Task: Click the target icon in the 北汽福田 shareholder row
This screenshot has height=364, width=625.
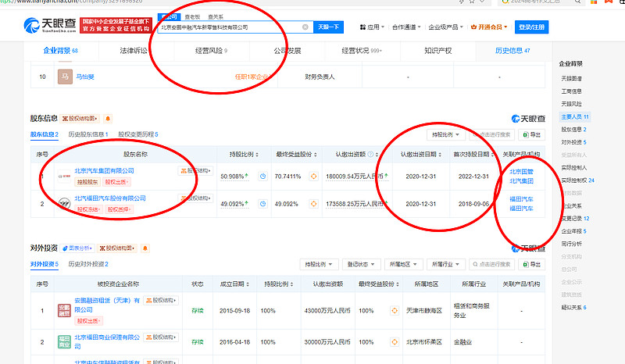Action: [314, 204]
